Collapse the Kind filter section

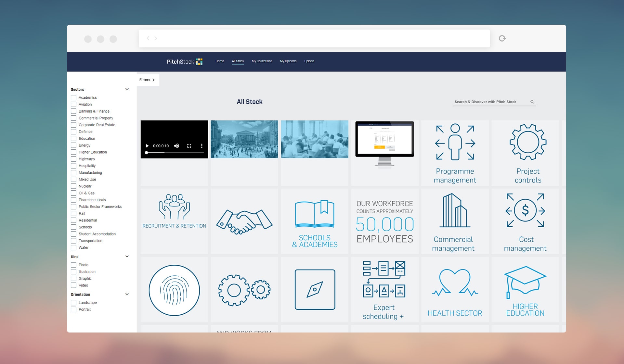[127, 257]
